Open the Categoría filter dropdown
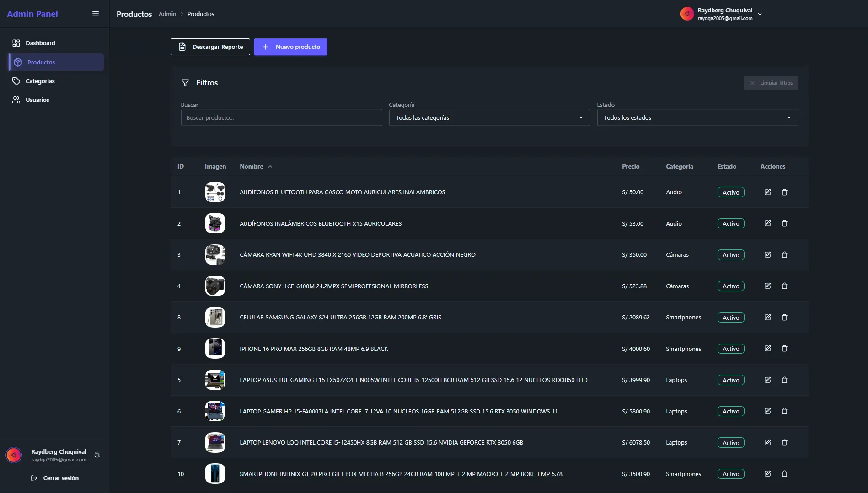The height and width of the screenshot is (493, 868). coord(489,117)
